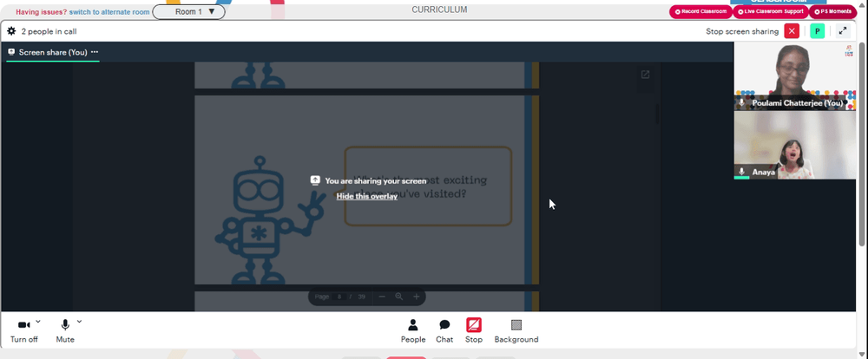
Task: Click the shared PDF zoom out minus
Action: tap(382, 297)
